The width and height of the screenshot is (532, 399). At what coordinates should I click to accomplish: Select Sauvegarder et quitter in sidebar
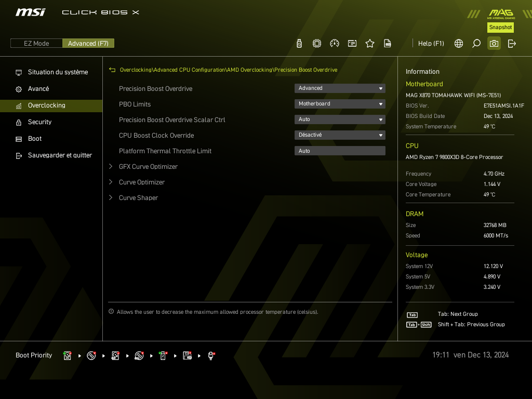(60, 155)
